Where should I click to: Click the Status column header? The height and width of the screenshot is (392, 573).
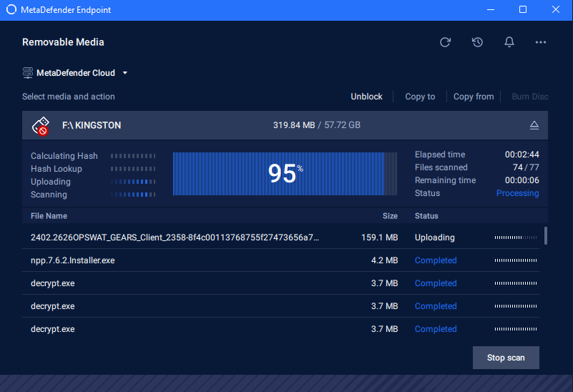tap(426, 216)
